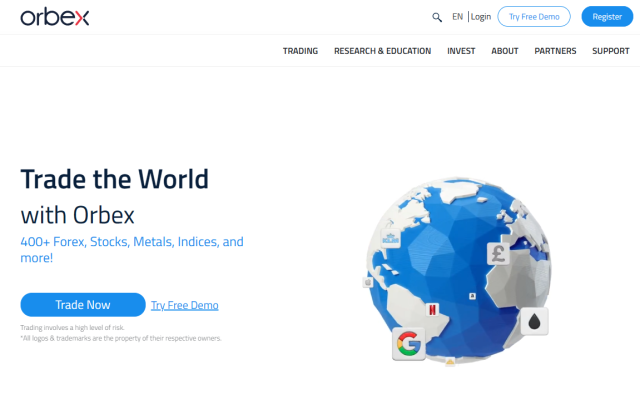Click the oil drop icon on globe
This screenshot has width=640, height=410.
pyautogui.click(x=534, y=321)
